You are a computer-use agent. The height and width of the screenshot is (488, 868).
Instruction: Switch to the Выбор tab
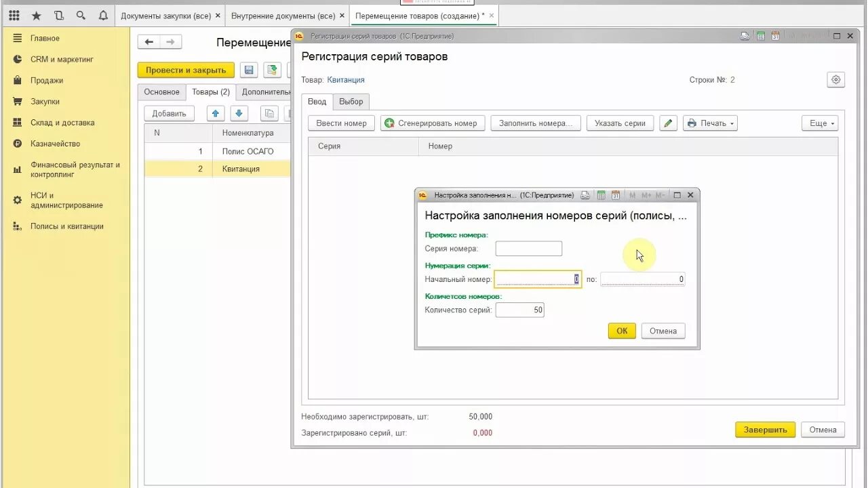click(351, 102)
